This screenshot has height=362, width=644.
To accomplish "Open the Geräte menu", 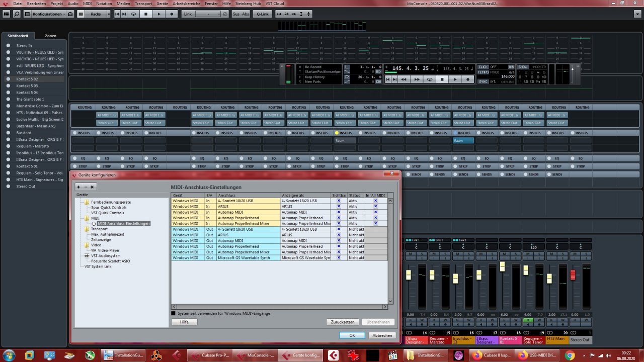I will coord(163,3).
